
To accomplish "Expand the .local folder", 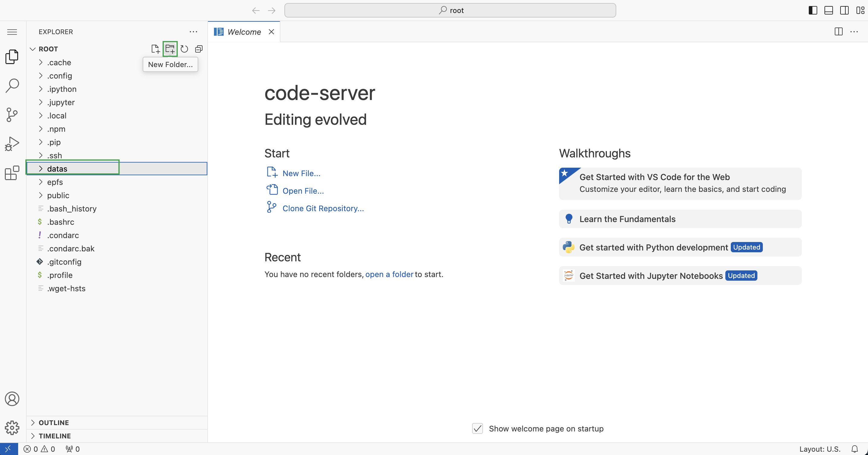I will click(117, 116).
